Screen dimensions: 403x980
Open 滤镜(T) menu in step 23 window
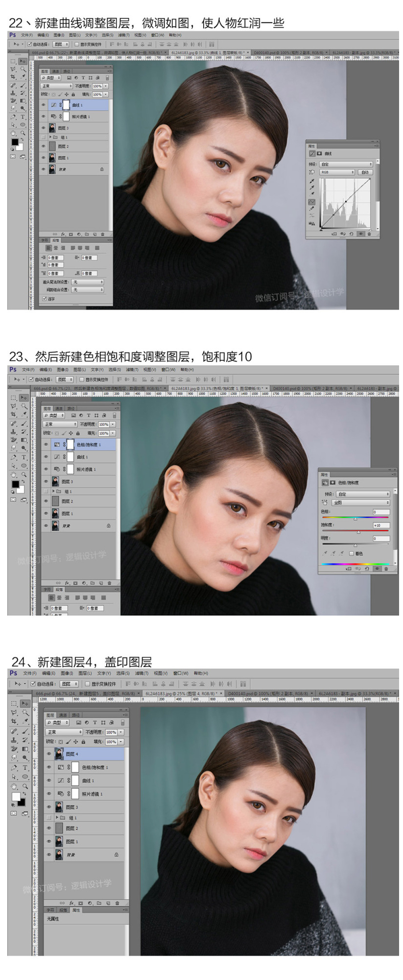coord(132,370)
